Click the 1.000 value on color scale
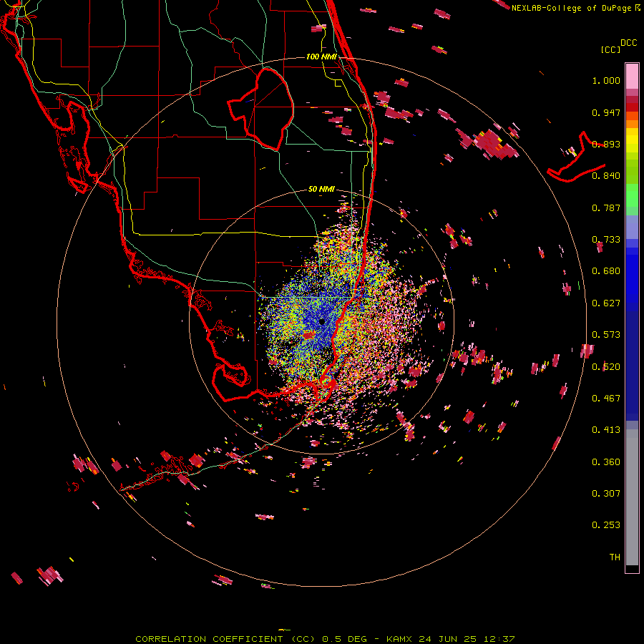The height and width of the screenshot is (644, 644). coord(606,80)
